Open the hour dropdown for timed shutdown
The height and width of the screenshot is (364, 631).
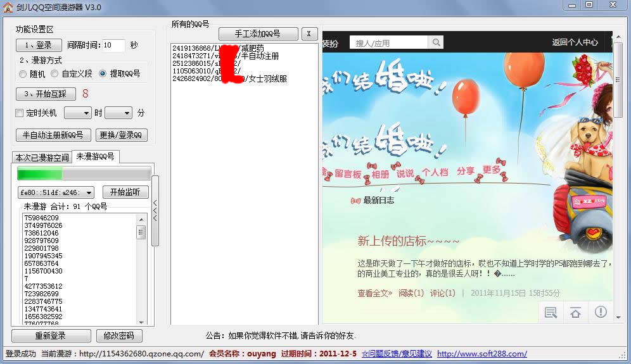tap(78, 113)
